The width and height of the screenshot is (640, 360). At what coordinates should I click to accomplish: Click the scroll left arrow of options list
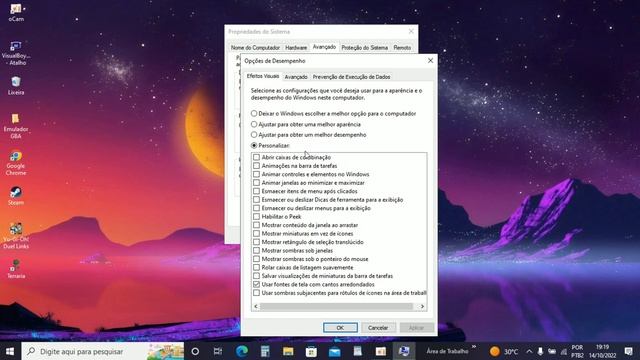click(x=256, y=306)
